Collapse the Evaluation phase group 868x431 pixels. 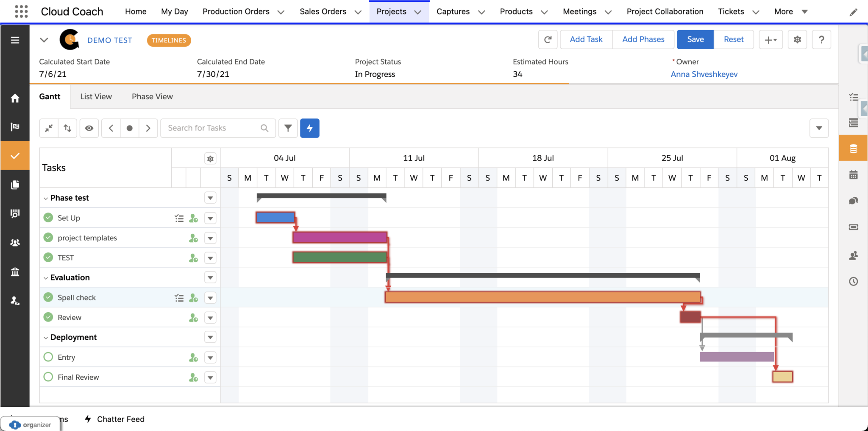[46, 278]
